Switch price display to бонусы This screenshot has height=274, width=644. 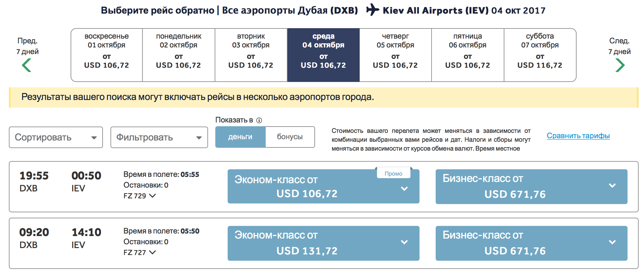tap(290, 137)
